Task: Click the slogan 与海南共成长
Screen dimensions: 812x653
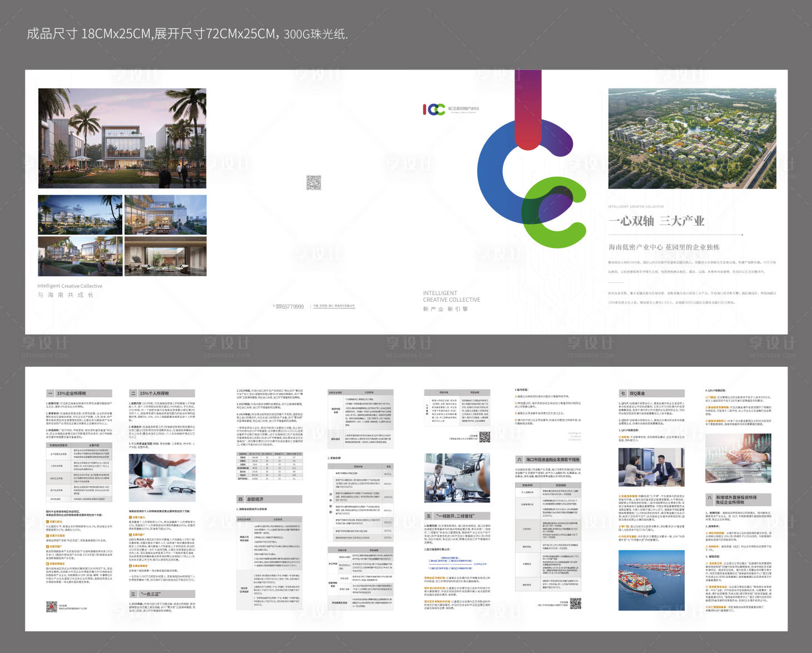Action: tap(66, 295)
